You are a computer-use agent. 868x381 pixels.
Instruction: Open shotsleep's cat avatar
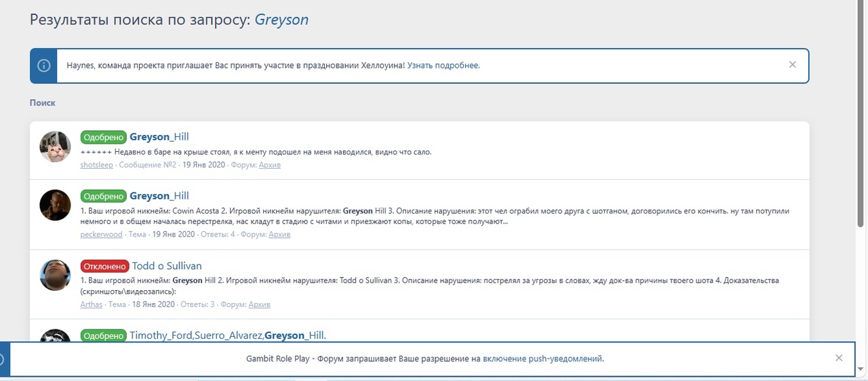(x=55, y=146)
